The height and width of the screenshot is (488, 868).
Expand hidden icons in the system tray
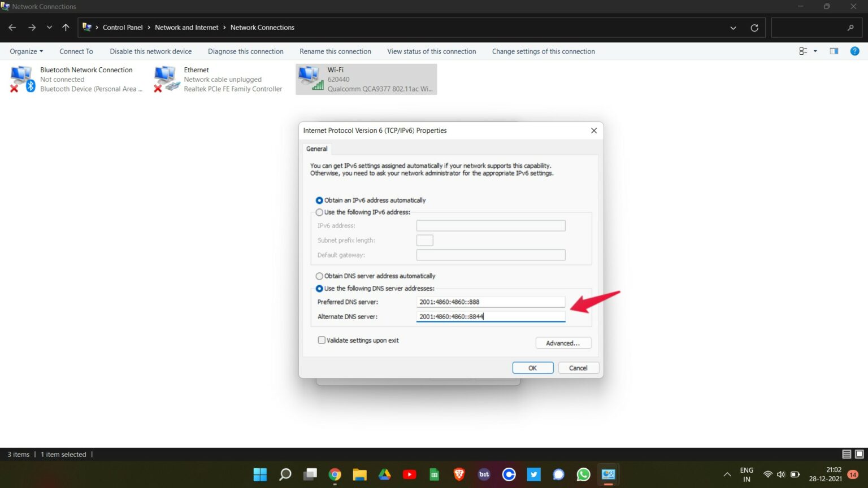(727, 474)
